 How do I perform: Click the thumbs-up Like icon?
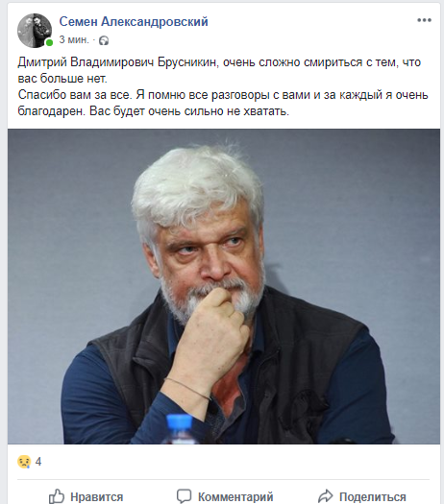tap(57, 496)
